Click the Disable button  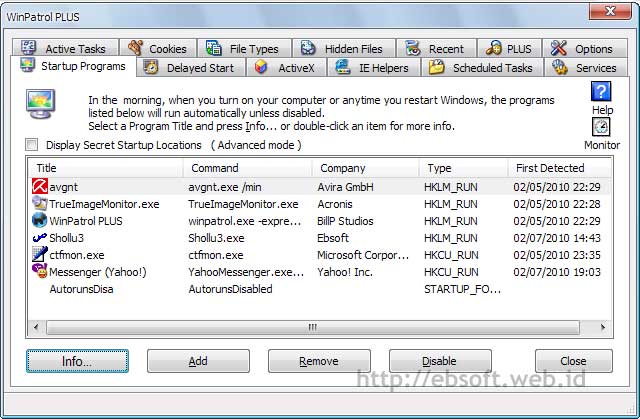pyautogui.click(x=440, y=361)
